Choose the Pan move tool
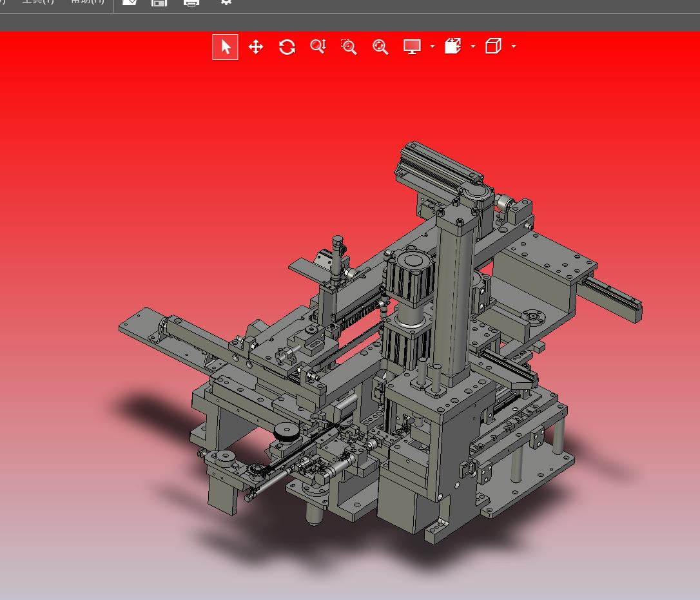The image size is (700, 600). coord(256,47)
